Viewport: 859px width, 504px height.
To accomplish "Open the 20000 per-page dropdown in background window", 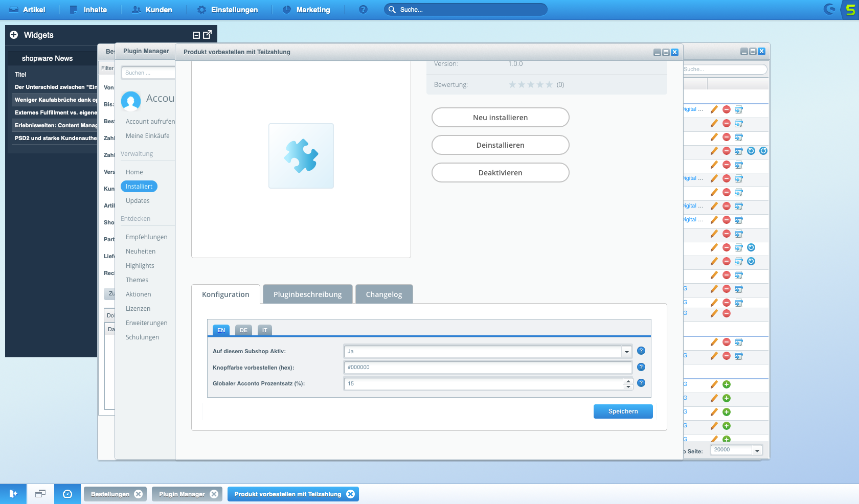I will (757, 450).
